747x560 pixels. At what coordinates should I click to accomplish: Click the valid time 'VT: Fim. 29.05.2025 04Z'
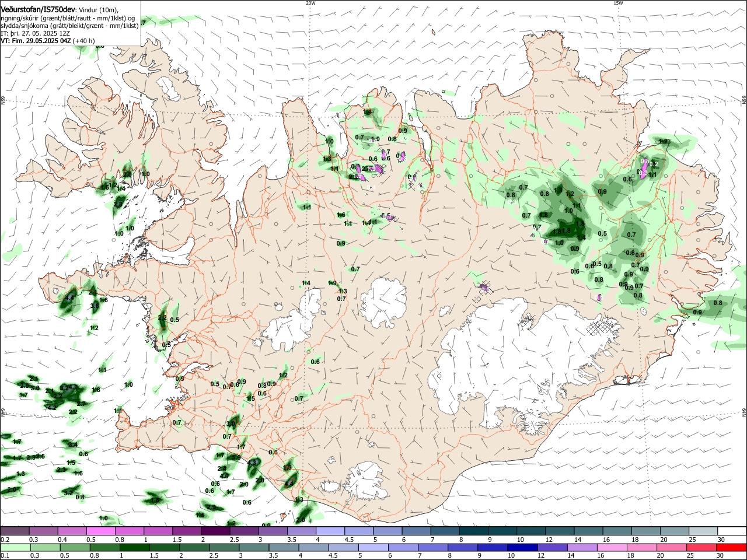36,41
